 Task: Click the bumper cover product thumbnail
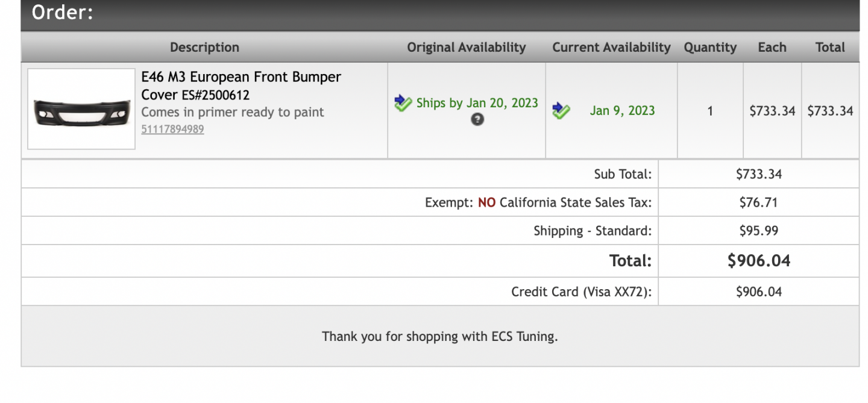pyautogui.click(x=81, y=109)
